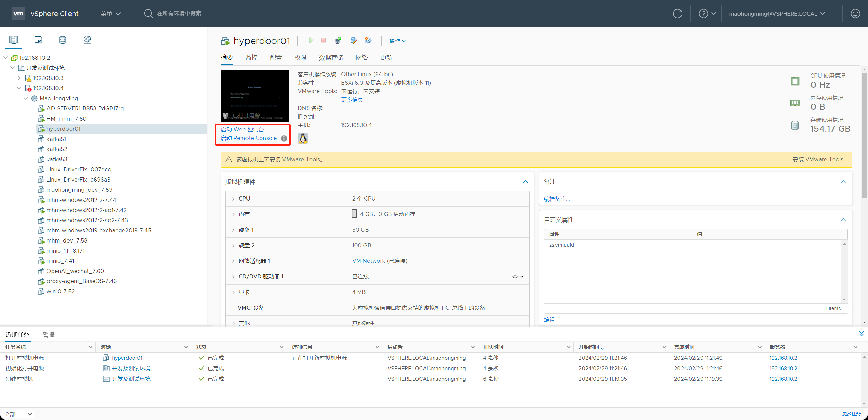Collapse the recent tasks panel double-chevron
The height and width of the screenshot is (420, 868).
click(861, 334)
